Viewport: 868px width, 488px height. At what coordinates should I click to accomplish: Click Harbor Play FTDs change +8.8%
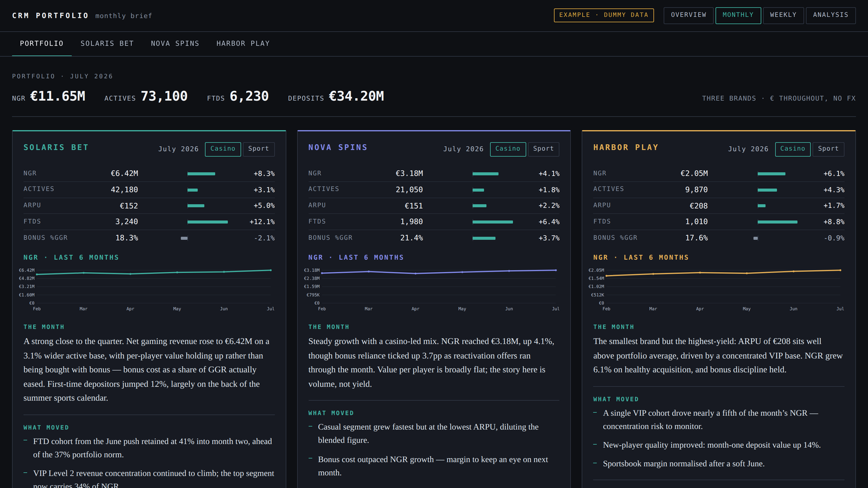(x=834, y=222)
